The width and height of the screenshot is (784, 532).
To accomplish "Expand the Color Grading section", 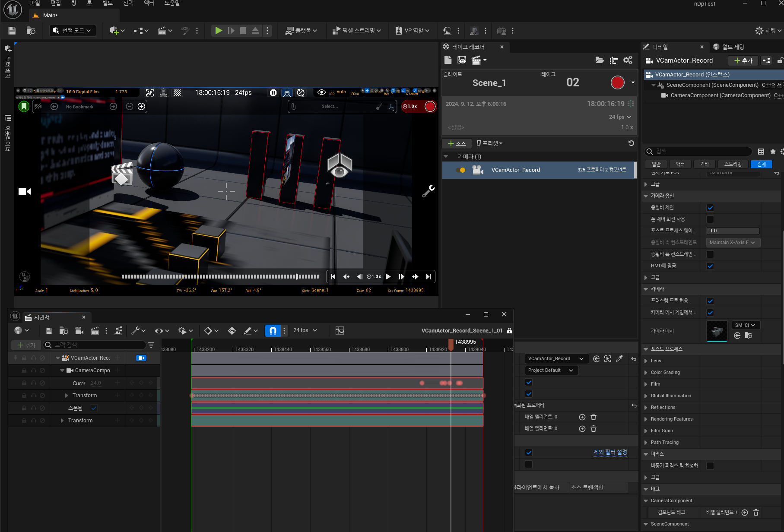I will pyautogui.click(x=646, y=373).
